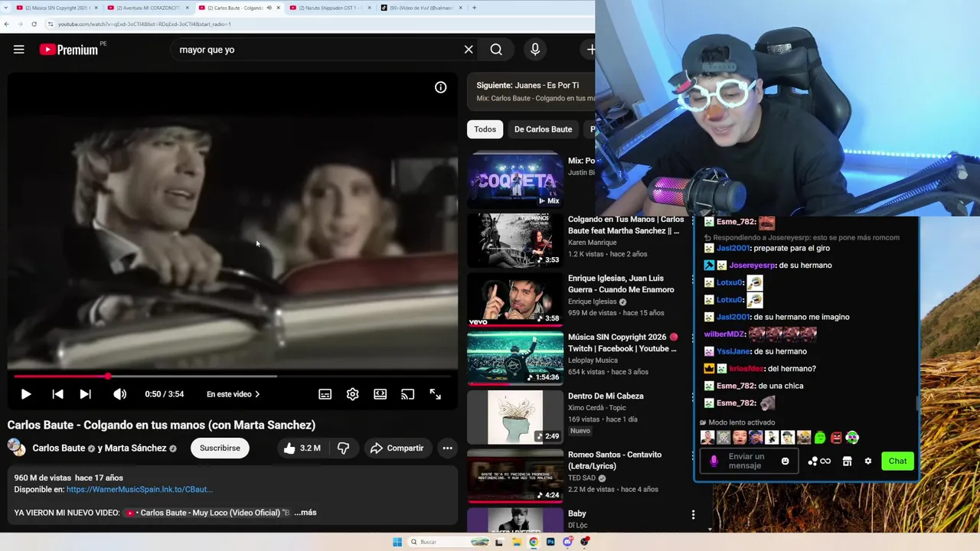Click the magnifier search button
Image resolution: width=980 pixels, height=551 pixels.
click(496, 50)
